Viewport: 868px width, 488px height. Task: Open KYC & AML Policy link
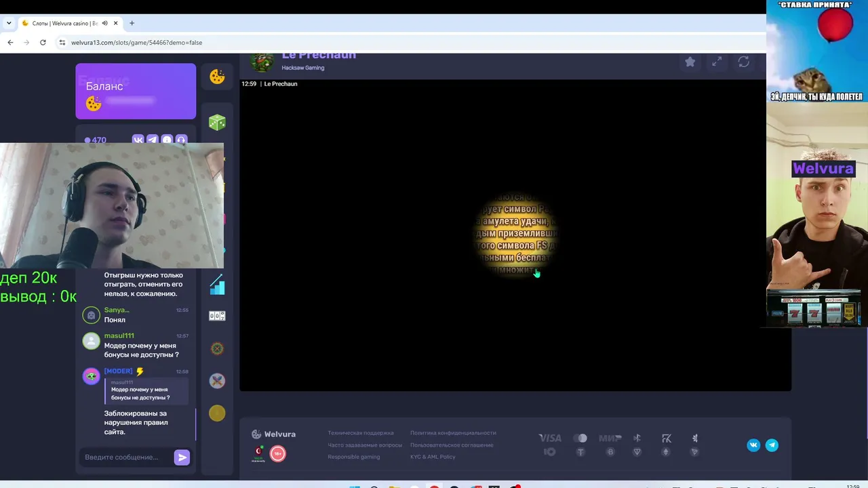click(x=433, y=457)
